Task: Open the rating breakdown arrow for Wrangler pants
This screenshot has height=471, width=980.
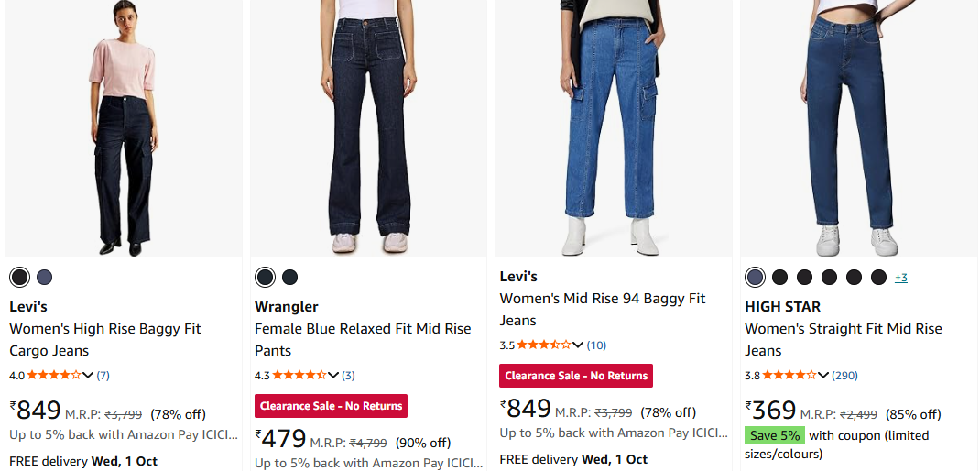Action: 333,375
